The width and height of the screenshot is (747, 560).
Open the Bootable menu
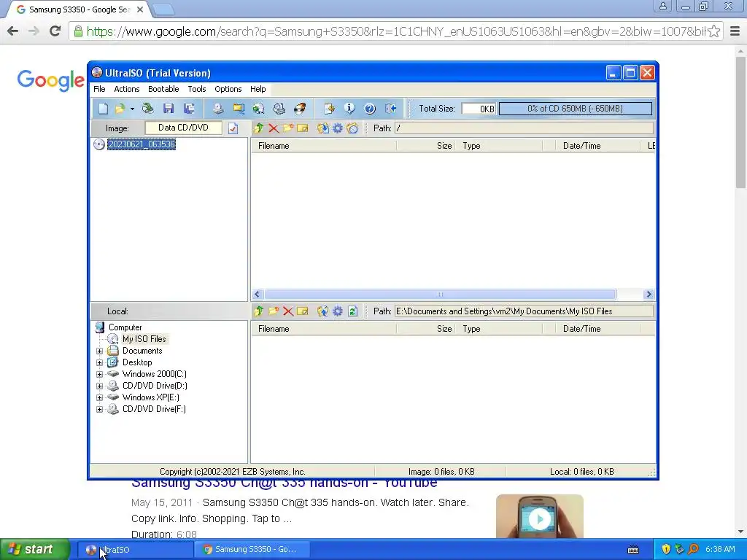[163, 89]
